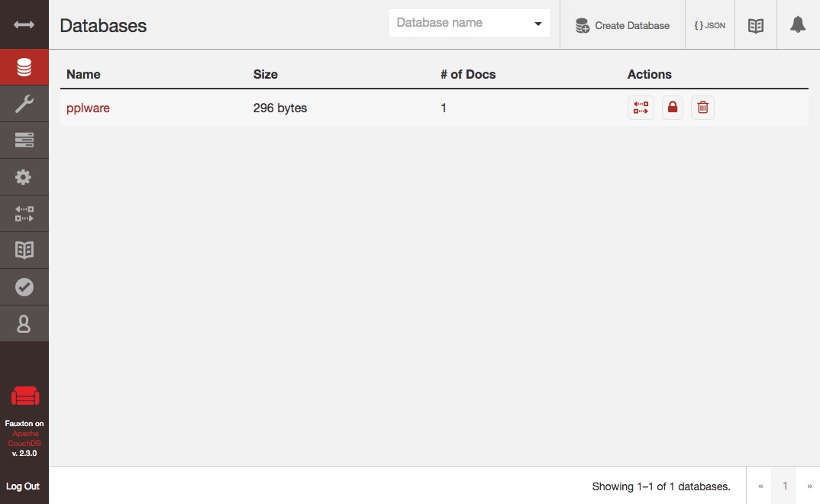Open Databases from the red sidebar icon
Image resolution: width=820 pixels, height=504 pixels.
point(24,67)
